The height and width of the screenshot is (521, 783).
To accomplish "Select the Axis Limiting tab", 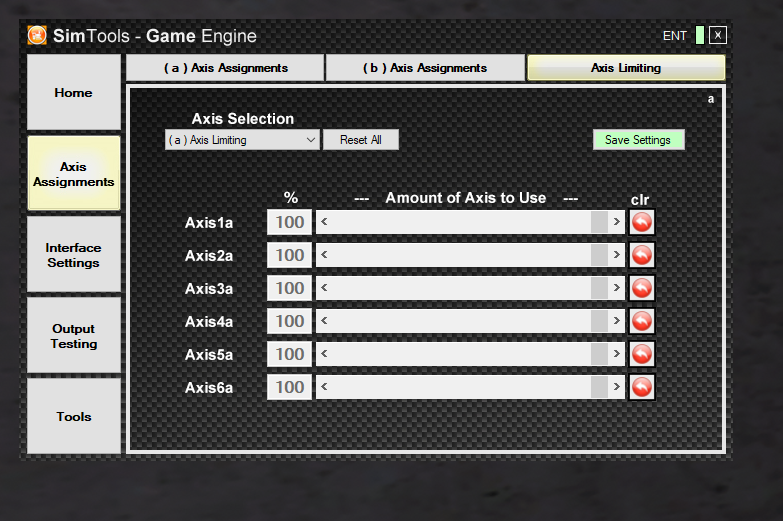I will point(626,67).
